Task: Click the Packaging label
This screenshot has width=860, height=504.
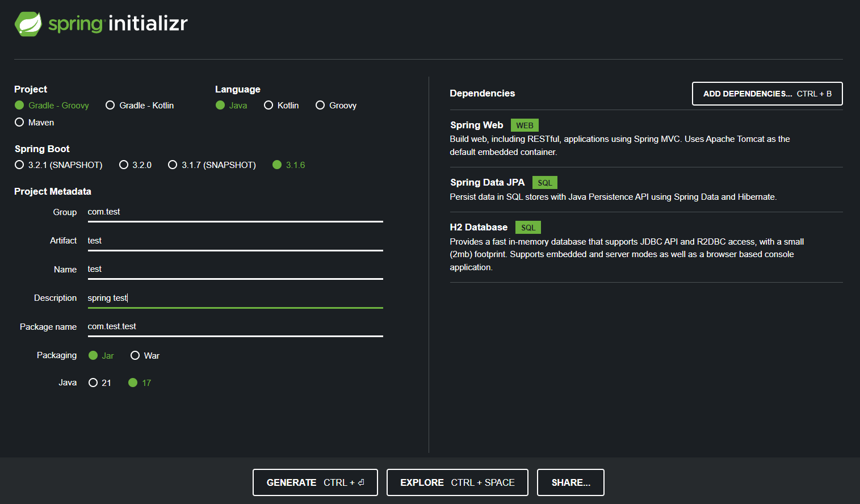Action: tap(57, 355)
